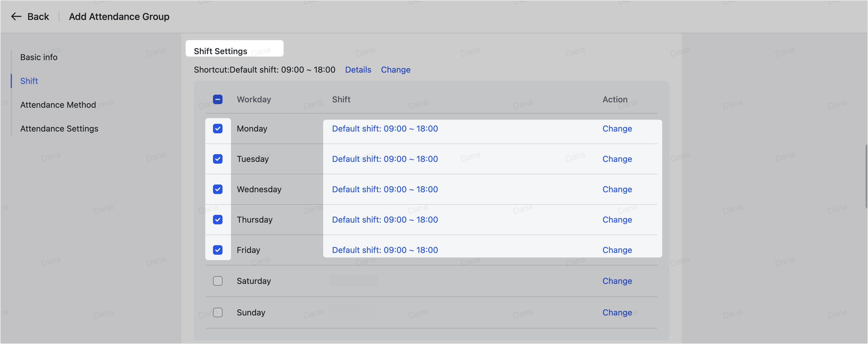Change Monday's shift schedule

[x=617, y=129]
